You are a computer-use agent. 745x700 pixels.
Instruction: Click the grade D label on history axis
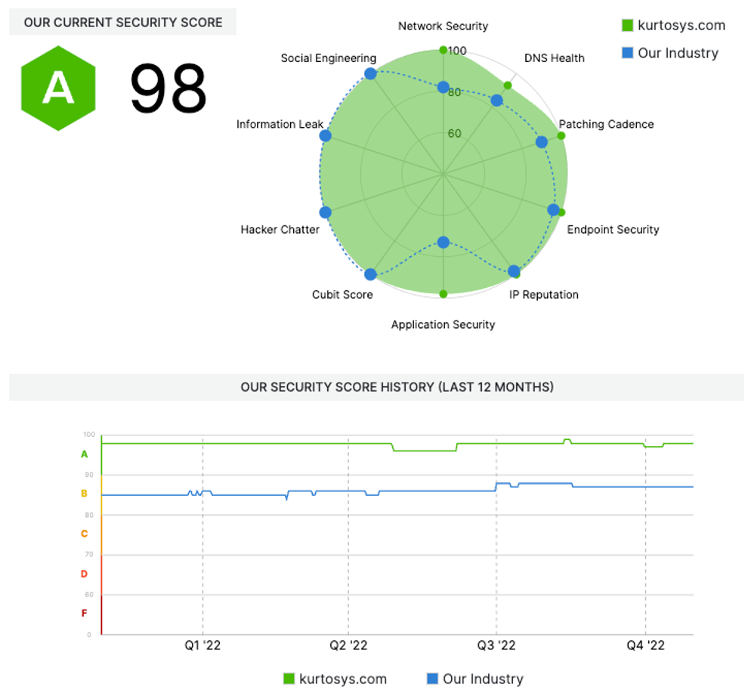point(84,574)
